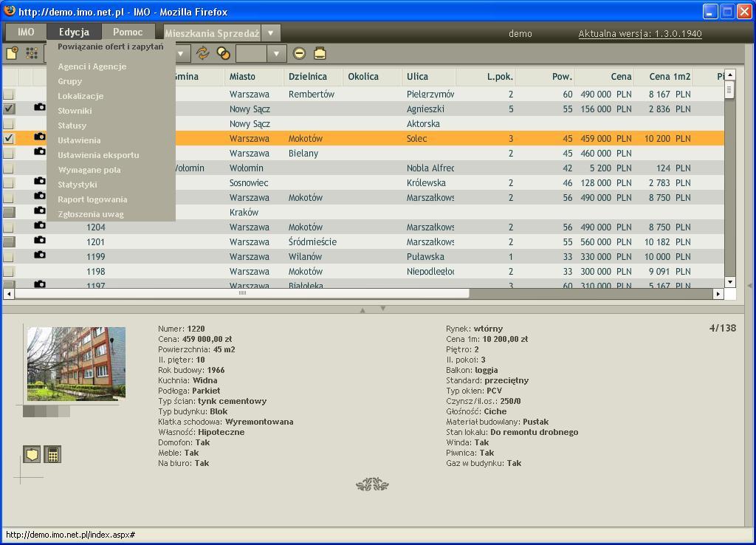Open the IMO menu
The height and width of the screenshot is (545, 756).
tap(26, 32)
